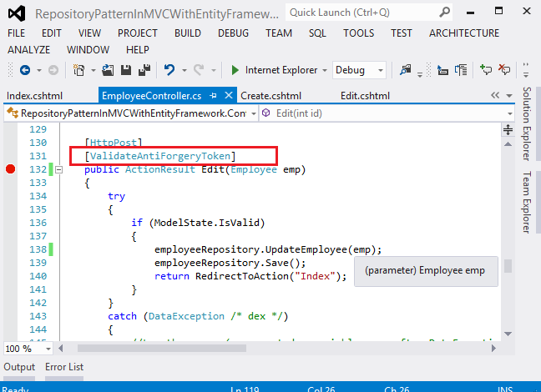Click the Comment selection icon

486,70
